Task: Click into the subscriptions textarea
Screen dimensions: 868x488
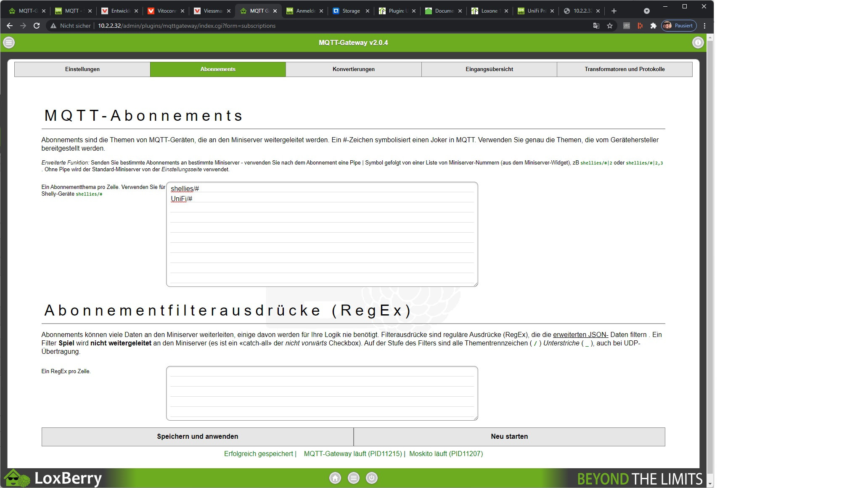Action: (322, 234)
